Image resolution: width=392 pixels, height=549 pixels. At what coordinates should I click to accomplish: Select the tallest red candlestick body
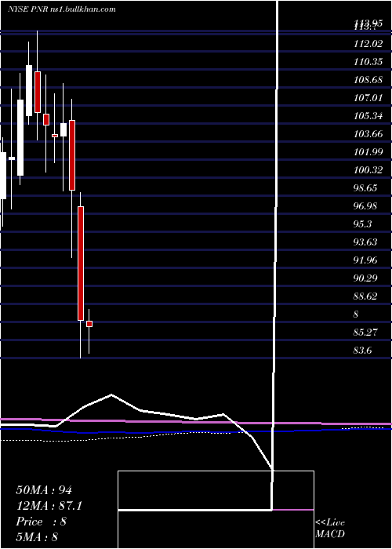tap(81, 264)
